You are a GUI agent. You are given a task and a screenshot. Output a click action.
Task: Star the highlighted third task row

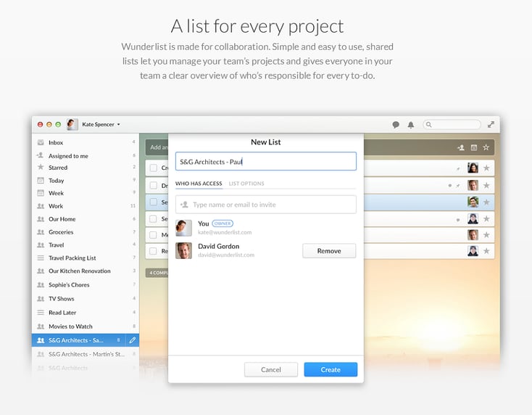pyautogui.click(x=486, y=202)
